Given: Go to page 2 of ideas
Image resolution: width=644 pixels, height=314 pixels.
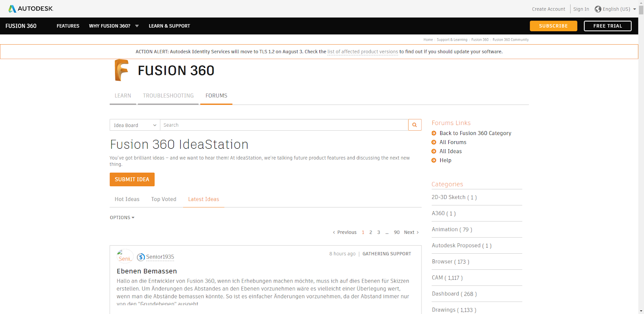Looking at the screenshot, I should point(371,232).
